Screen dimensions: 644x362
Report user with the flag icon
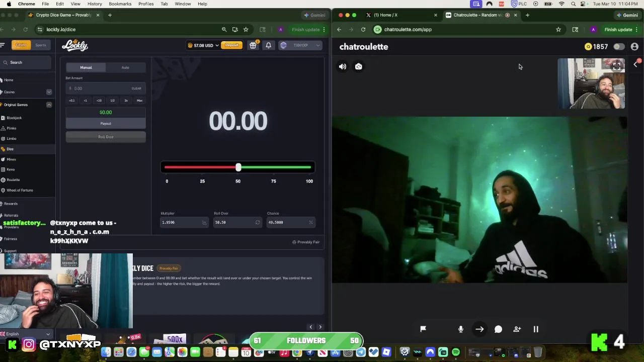pos(423,329)
